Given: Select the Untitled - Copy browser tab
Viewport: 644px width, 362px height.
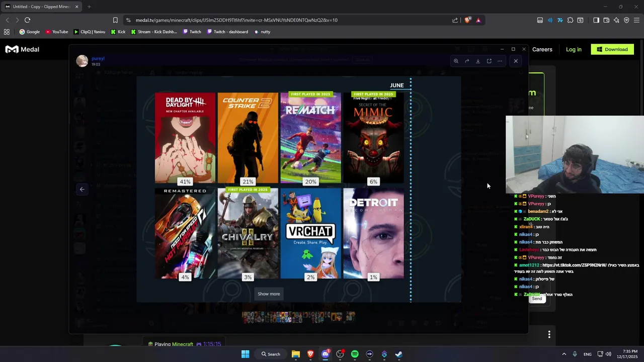Looking at the screenshot, I should [41, 7].
